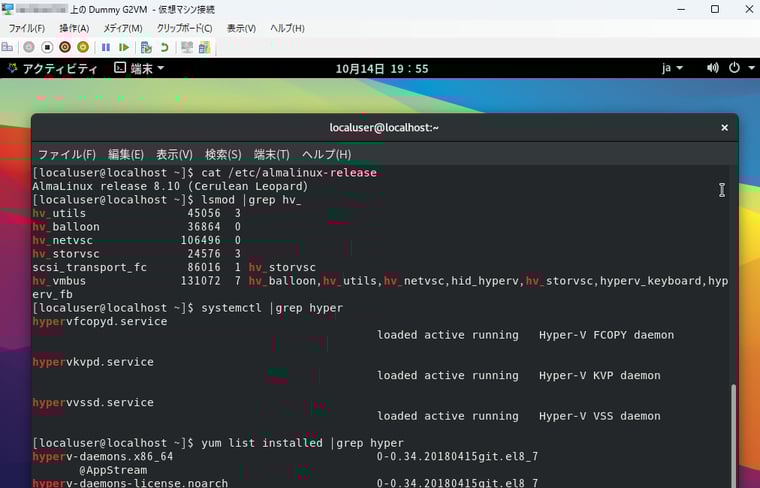Image resolution: width=760 pixels, height=488 pixels.
Task: Click the 'yum list installed |grep hyper' command
Action: point(302,443)
